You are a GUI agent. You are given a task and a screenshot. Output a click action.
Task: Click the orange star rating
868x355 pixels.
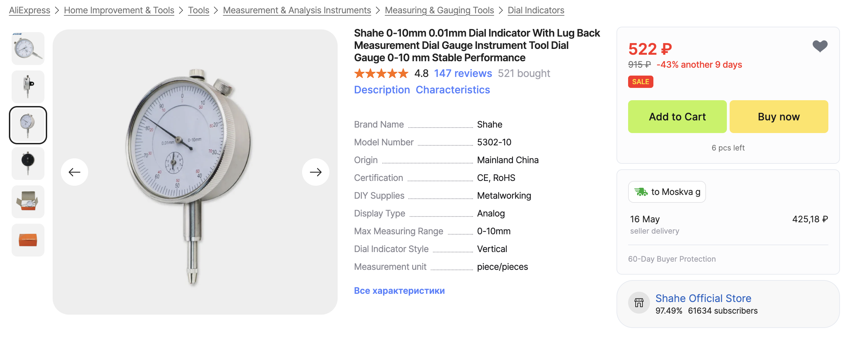click(381, 74)
